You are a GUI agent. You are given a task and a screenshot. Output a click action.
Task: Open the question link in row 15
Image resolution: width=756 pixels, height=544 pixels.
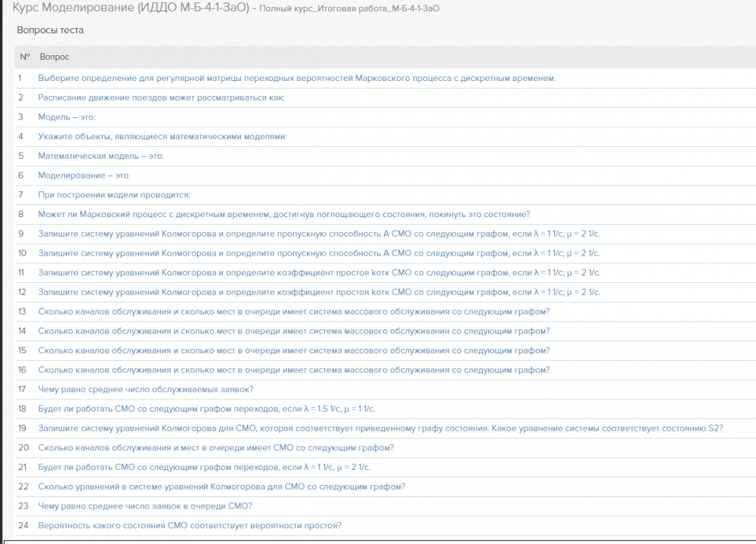294,350
